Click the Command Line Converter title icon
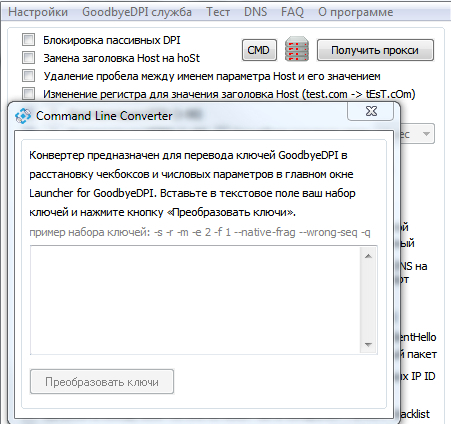451x424 pixels. coord(23,116)
